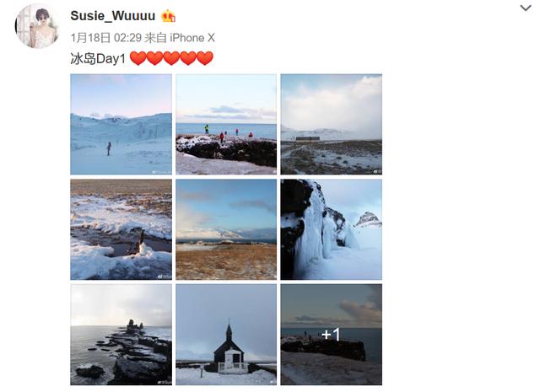Open the snowy slope lone hiker photo
The height and width of the screenshot is (392, 540).
pos(121,124)
